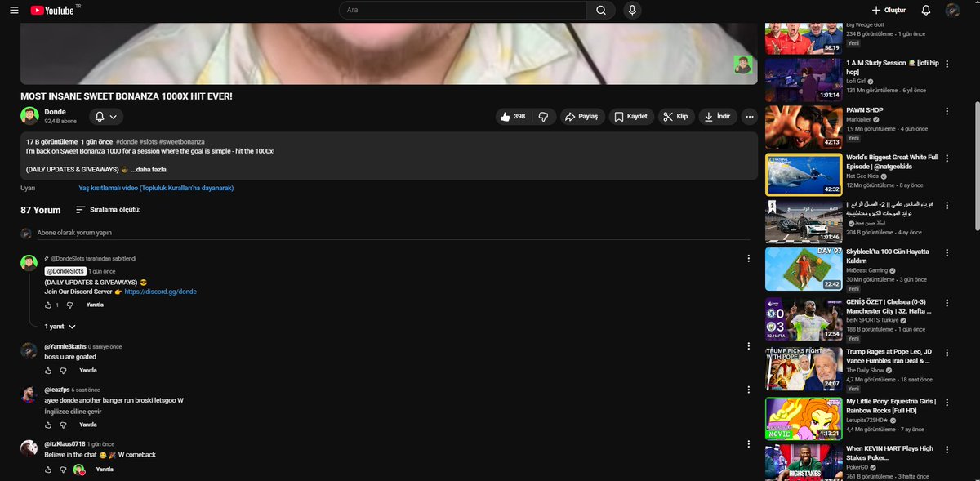
Task: Focus the Ara search field
Action: 462,10
